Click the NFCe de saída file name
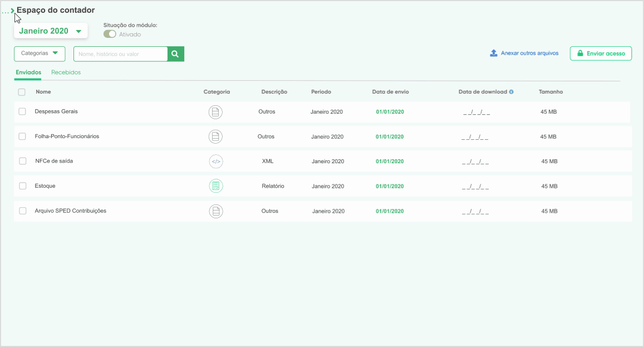Viewport: 644px width, 347px height. pos(54,161)
